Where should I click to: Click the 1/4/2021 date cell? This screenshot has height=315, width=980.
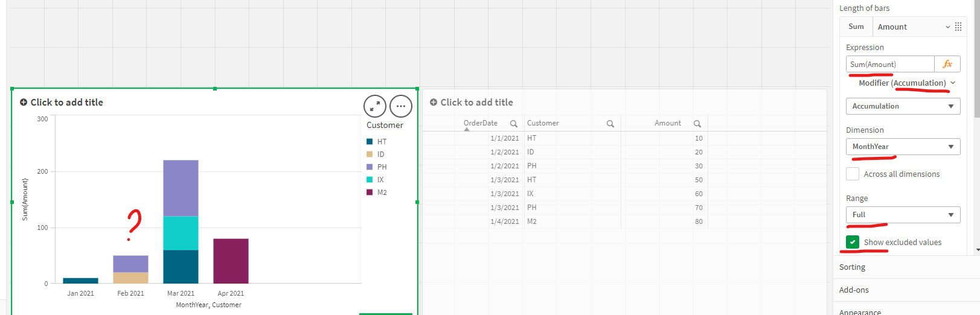(504, 221)
